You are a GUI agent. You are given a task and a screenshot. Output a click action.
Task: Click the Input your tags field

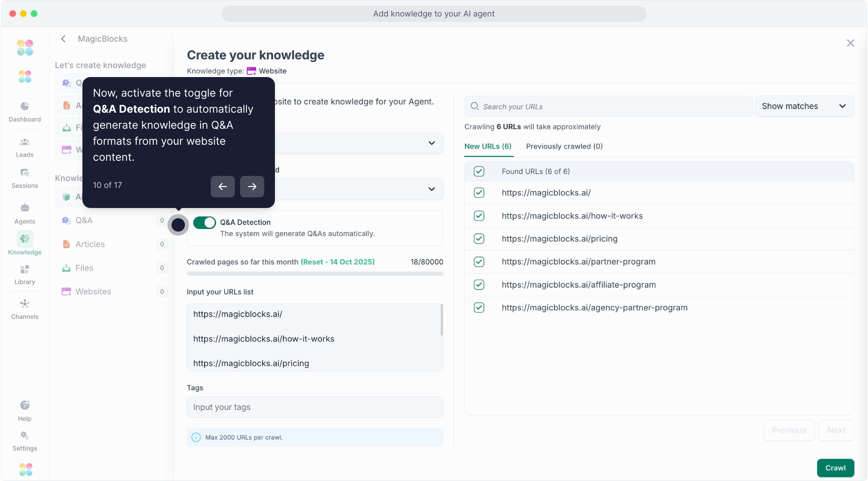[315, 407]
